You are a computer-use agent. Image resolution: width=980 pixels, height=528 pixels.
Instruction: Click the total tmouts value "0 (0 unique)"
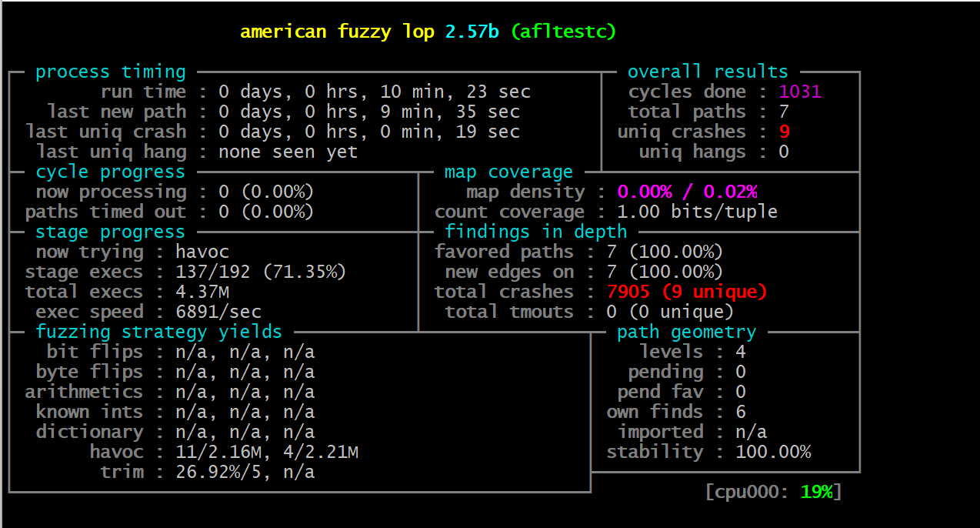pyautogui.click(x=670, y=312)
